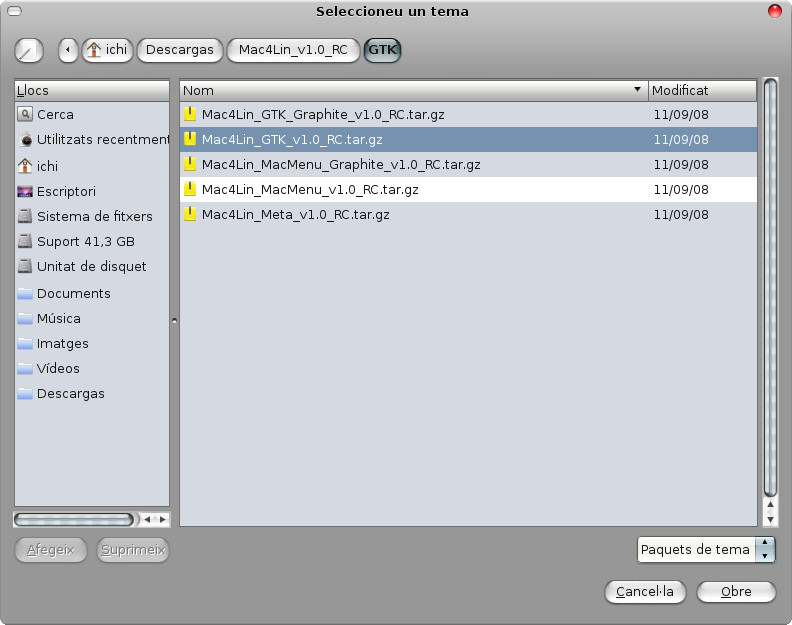Go to the Descargas path button
This screenshot has height=625, width=792.
pos(180,51)
